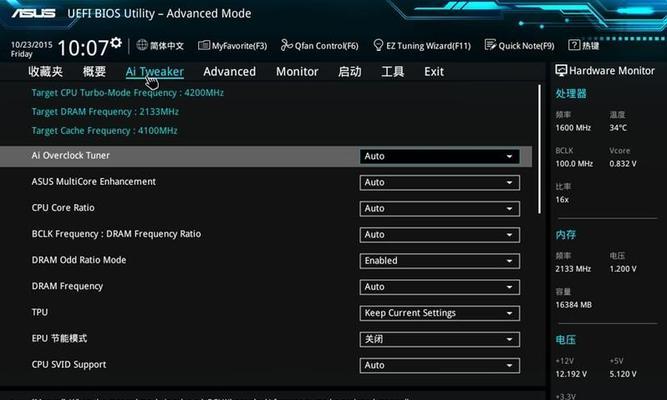Click the CPU SVID Support label
667x400 pixels.
tap(69, 365)
